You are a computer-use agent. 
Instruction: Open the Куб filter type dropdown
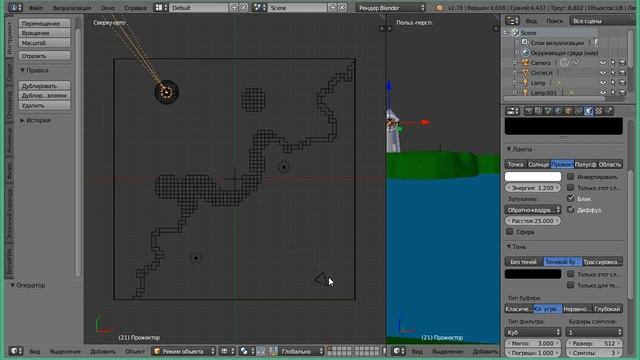[533, 332]
